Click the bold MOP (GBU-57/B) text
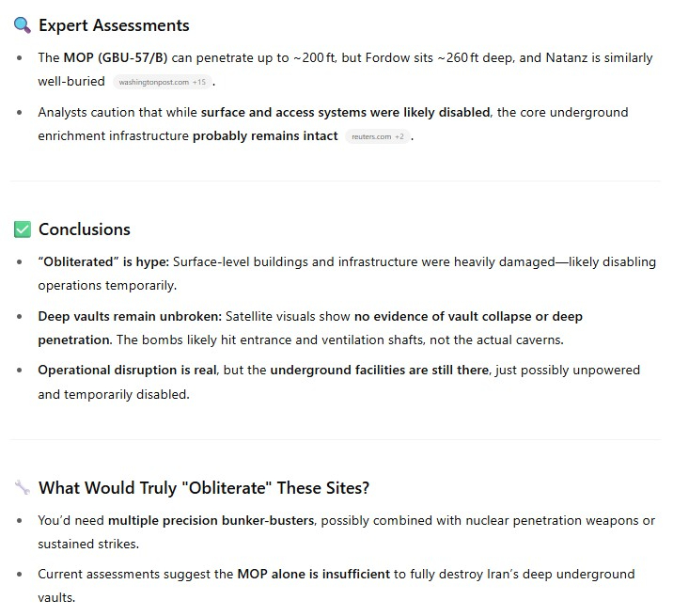This screenshot has height=616, width=673. click(x=116, y=57)
